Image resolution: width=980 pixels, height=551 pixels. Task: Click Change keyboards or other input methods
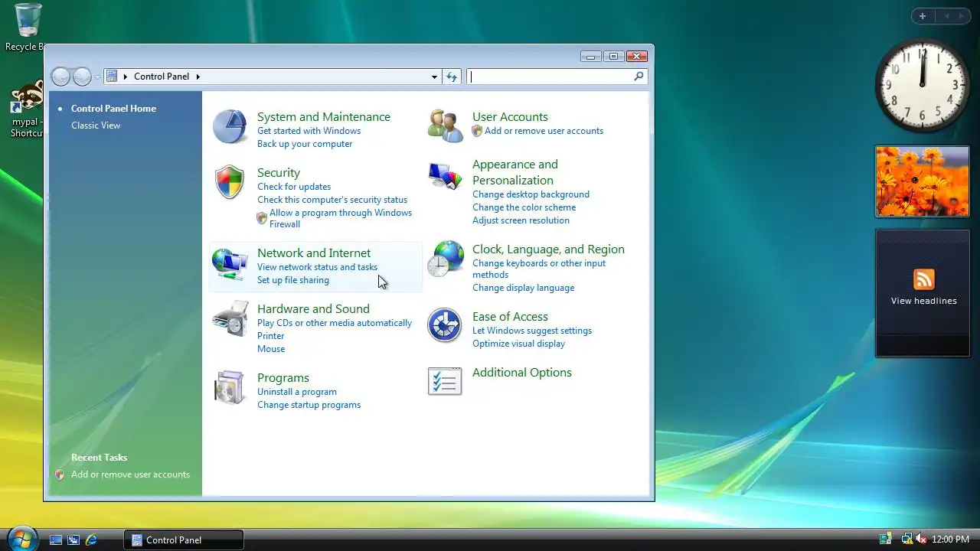[539, 269]
